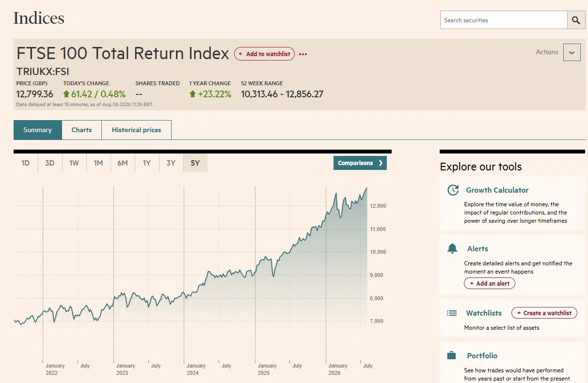The height and width of the screenshot is (383, 588).
Task: Click the Portfolio briefcase icon
Action: [x=452, y=356]
